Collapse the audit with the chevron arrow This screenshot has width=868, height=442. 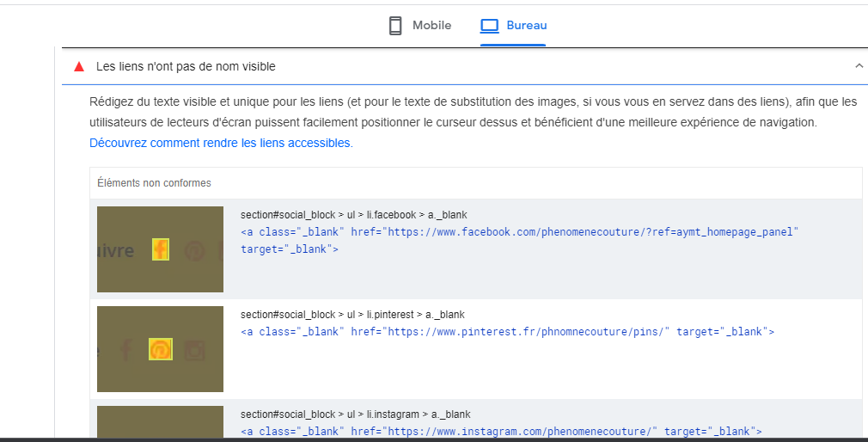coord(859,66)
